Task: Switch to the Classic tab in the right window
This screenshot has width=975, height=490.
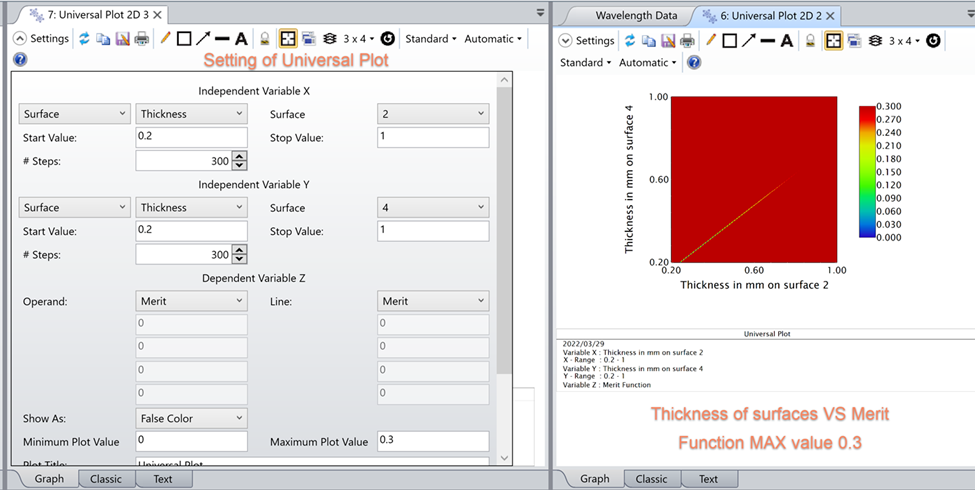Action: coord(652,479)
